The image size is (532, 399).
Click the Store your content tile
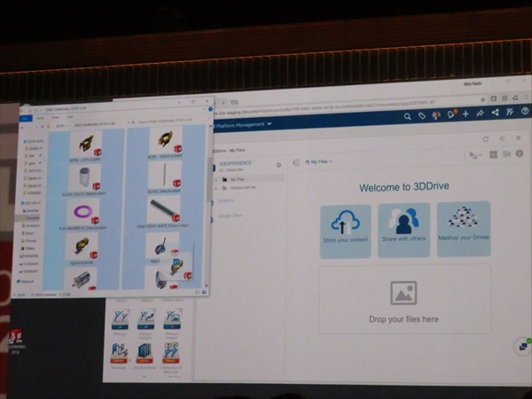click(x=346, y=231)
